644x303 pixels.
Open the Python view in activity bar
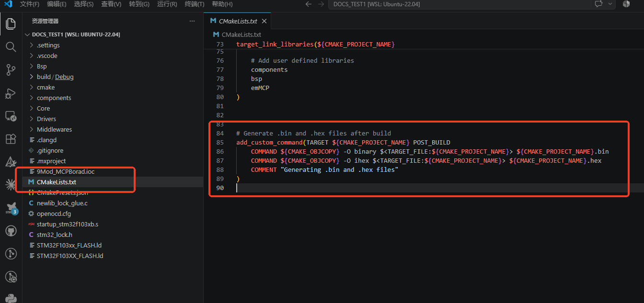(11, 298)
